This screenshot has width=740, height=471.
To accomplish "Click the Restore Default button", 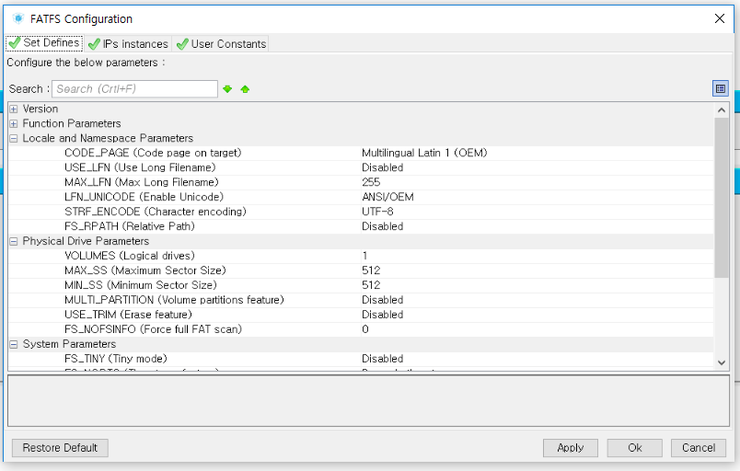I will pyautogui.click(x=60, y=447).
